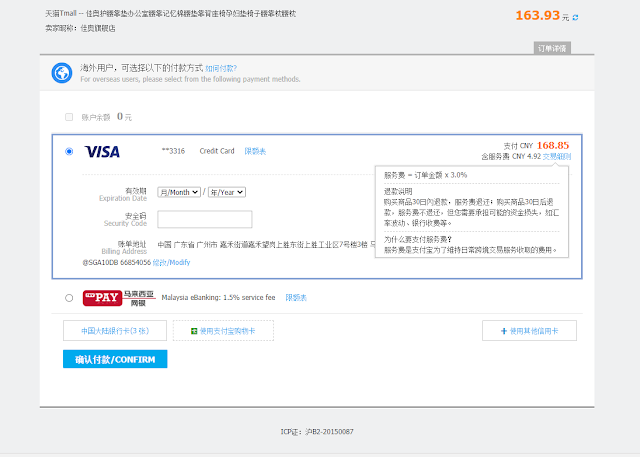Select the VISA credit card radio button

click(x=69, y=151)
